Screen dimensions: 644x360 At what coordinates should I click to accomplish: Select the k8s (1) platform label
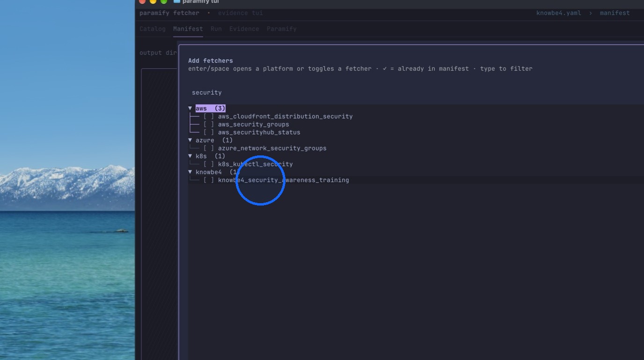(x=211, y=156)
